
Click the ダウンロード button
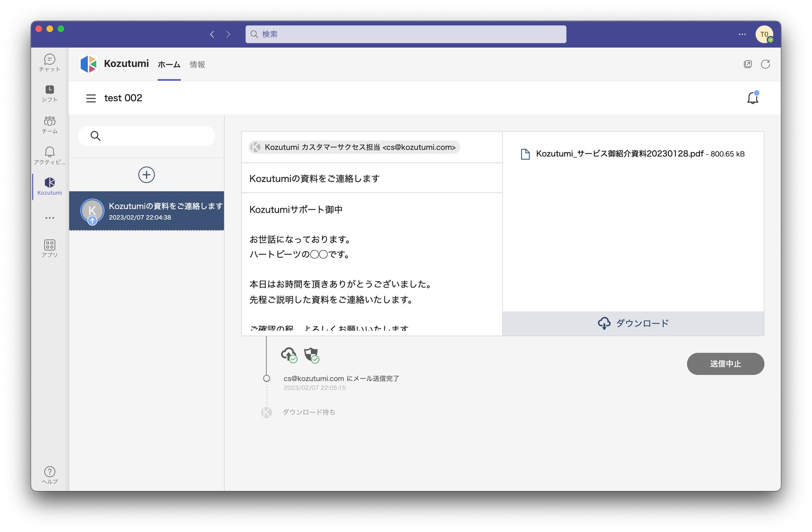tap(633, 323)
